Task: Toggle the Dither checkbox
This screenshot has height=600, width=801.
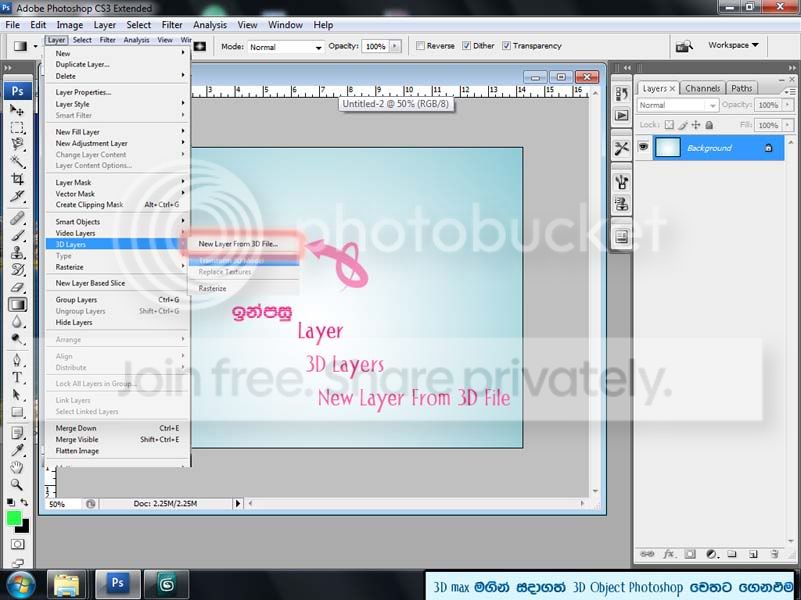Action: (x=466, y=46)
